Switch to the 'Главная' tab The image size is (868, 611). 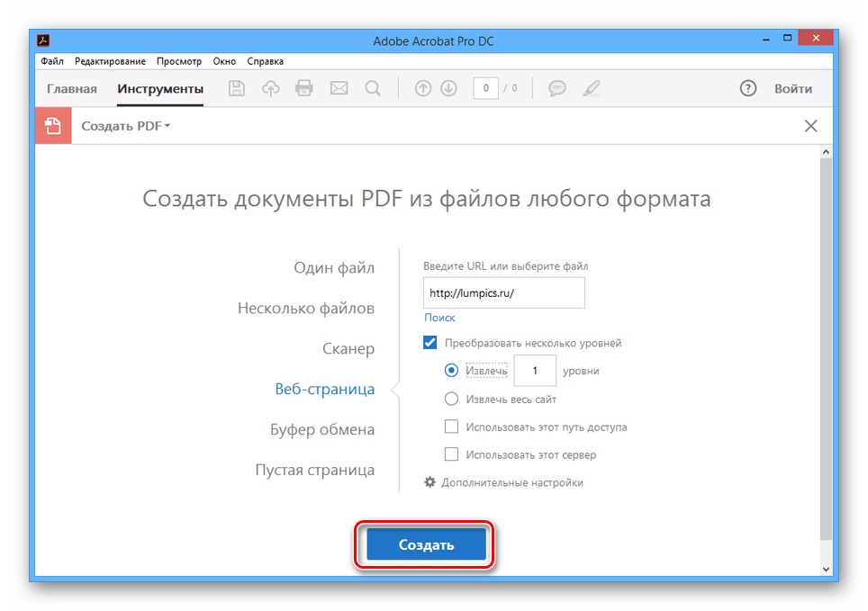[x=72, y=88]
